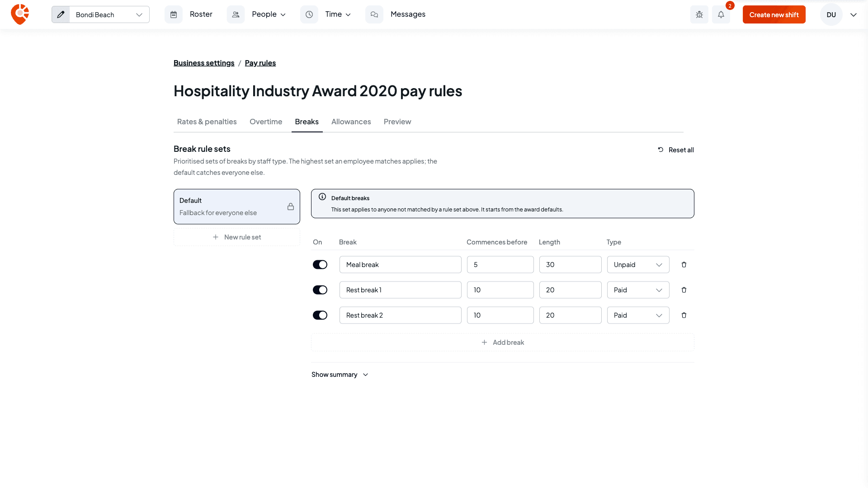Click the pencil edit icon beside Bondi Beach
868x488 pixels.
61,14
